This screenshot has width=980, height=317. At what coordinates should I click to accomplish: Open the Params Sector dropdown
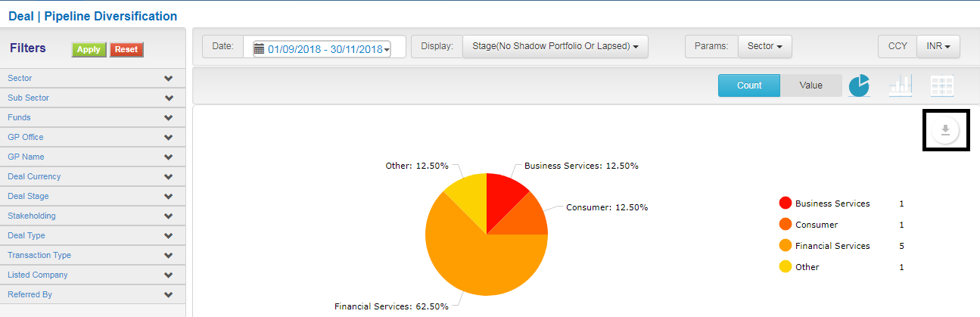[764, 46]
